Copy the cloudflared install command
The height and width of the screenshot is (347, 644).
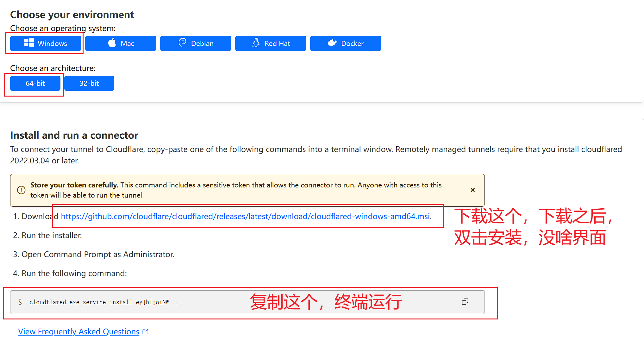click(465, 302)
